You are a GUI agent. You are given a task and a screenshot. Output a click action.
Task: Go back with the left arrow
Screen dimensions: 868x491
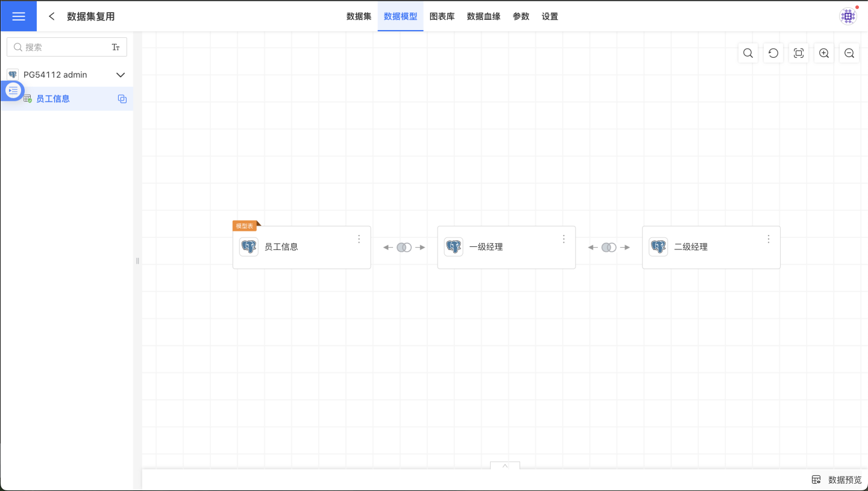pyautogui.click(x=52, y=16)
